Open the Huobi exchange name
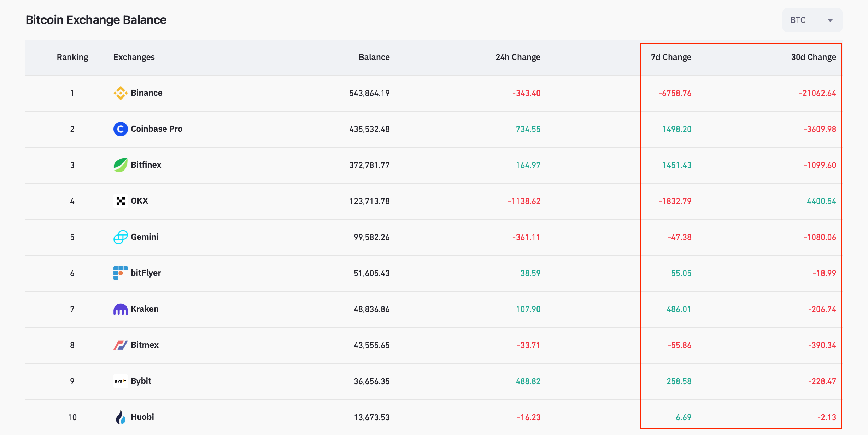Image resolution: width=868 pixels, height=435 pixels. click(142, 417)
